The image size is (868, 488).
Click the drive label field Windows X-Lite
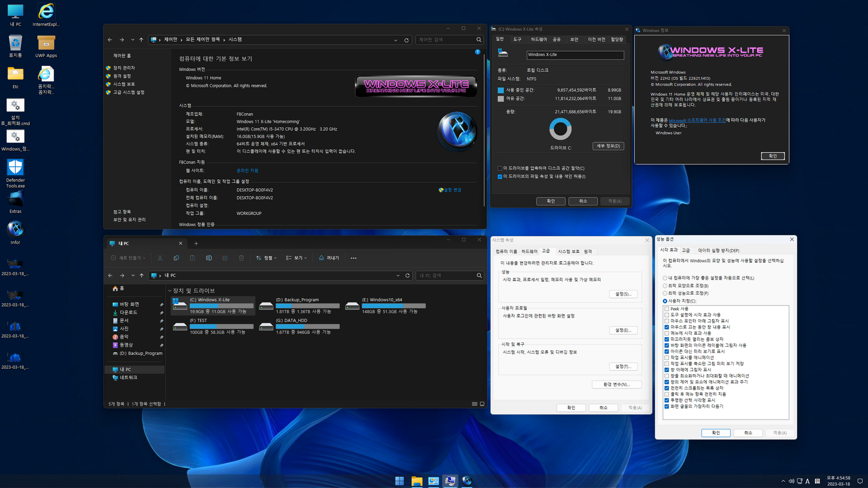pos(575,55)
